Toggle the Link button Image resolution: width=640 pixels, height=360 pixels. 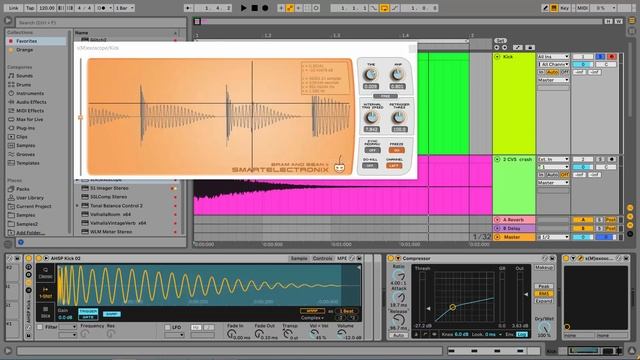(14, 8)
